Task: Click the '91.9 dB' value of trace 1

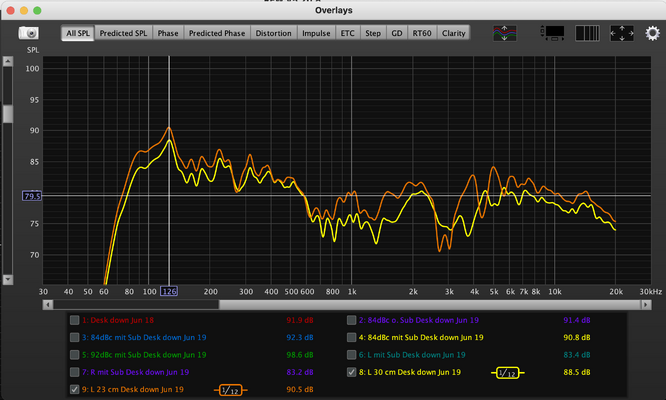Action: click(x=300, y=320)
